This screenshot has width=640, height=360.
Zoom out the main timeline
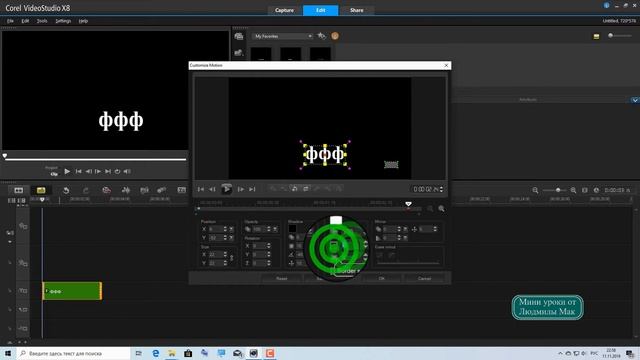pyautogui.click(x=535, y=190)
